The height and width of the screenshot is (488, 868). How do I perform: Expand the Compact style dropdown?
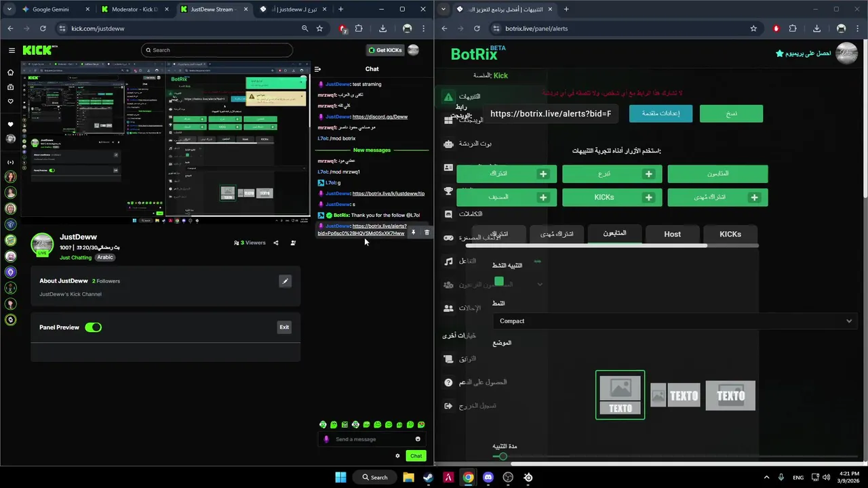tap(675, 321)
